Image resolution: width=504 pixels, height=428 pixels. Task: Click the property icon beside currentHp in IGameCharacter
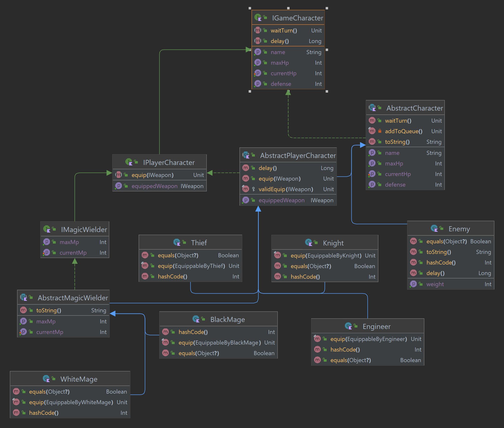258,73
